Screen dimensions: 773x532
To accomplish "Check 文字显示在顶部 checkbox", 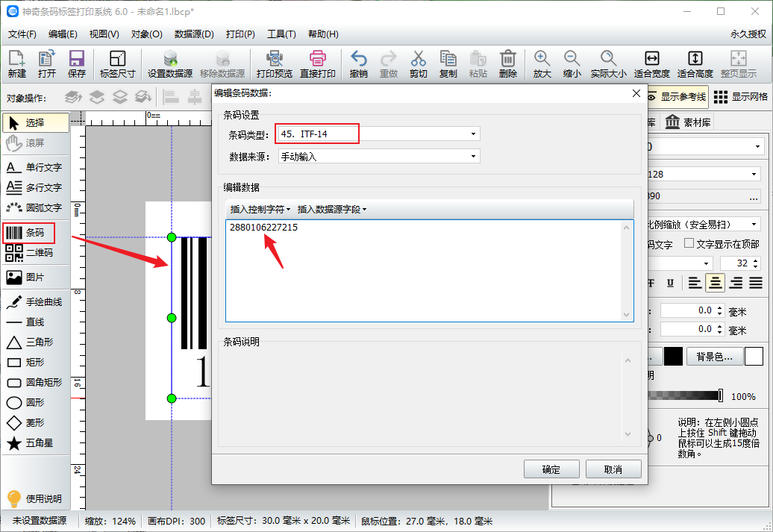I will click(x=689, y=243).
